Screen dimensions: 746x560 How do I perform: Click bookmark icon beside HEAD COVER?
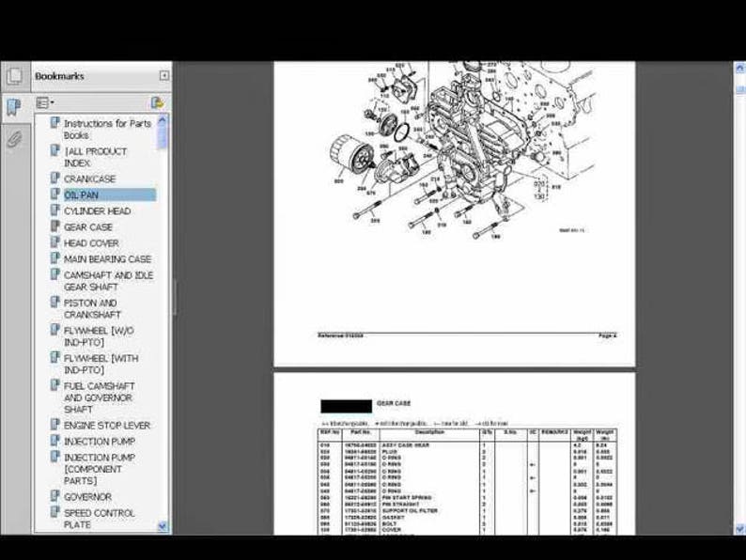click(54, 242)
